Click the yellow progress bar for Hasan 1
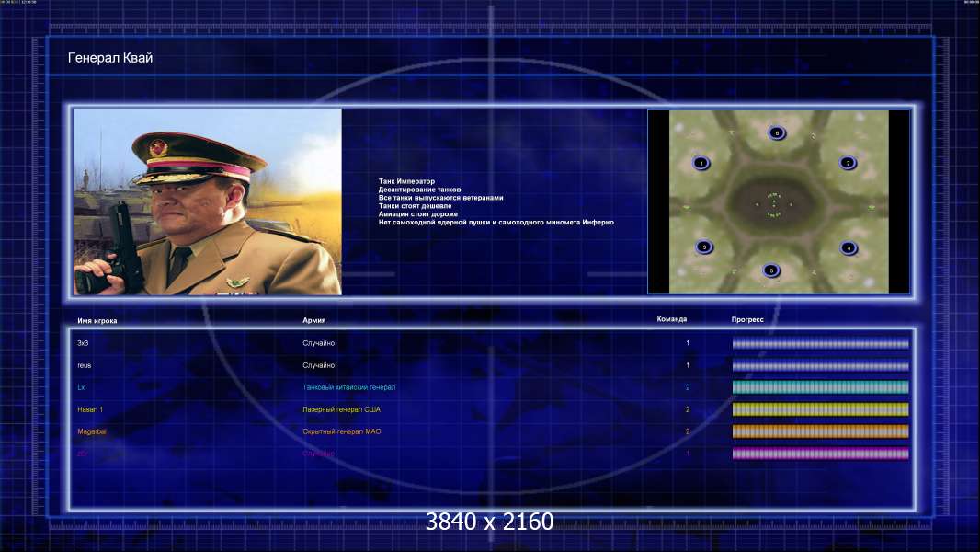The image size is (980, 552). (821, 409)
